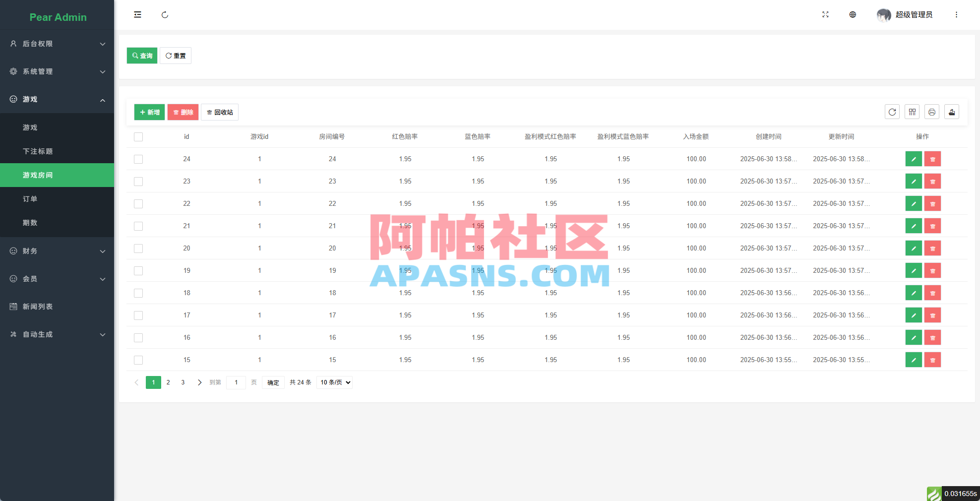The height and width of the screenshot is (501, 980).
Task: Open the language globe icon
Action: coord(853,15)
